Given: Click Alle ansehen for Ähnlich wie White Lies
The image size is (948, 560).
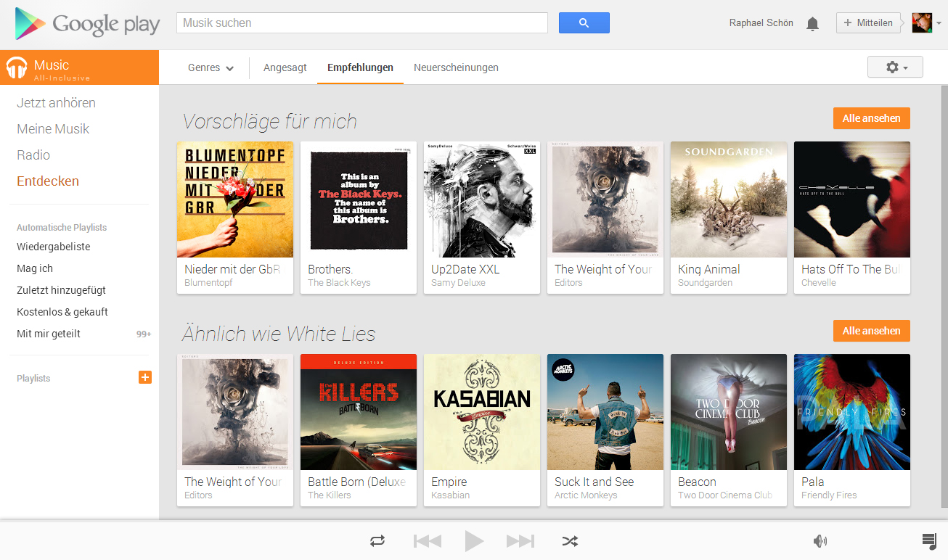Looking at the screenshot, I should 872,331.
